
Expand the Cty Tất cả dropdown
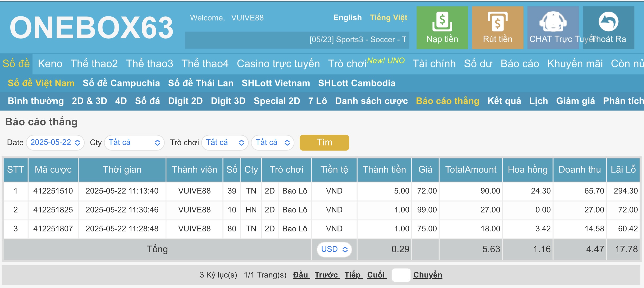tap(134, 143)
